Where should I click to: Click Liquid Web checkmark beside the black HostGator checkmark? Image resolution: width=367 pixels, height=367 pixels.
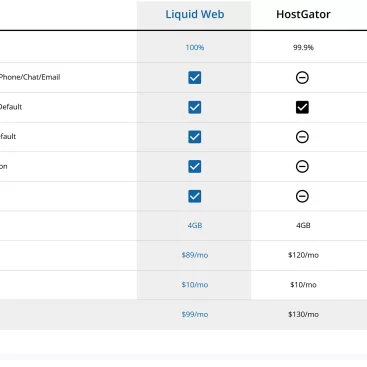[x=195, y=107]
